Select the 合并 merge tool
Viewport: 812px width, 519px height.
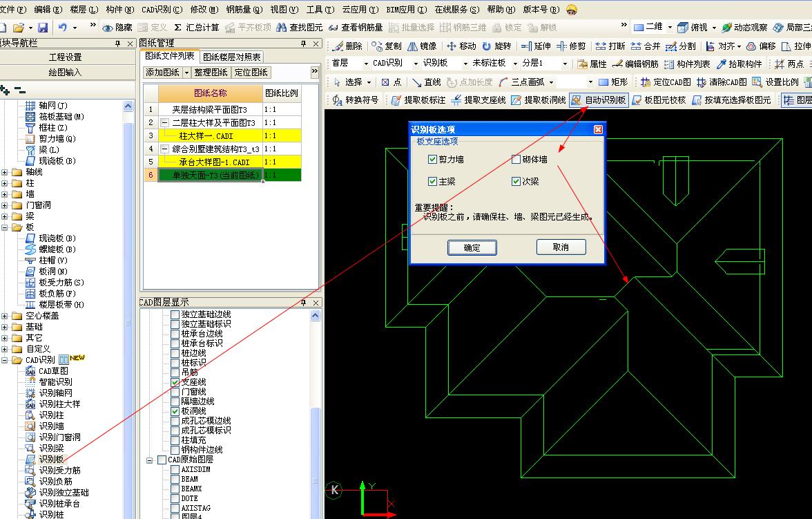[x=645, y=46]
